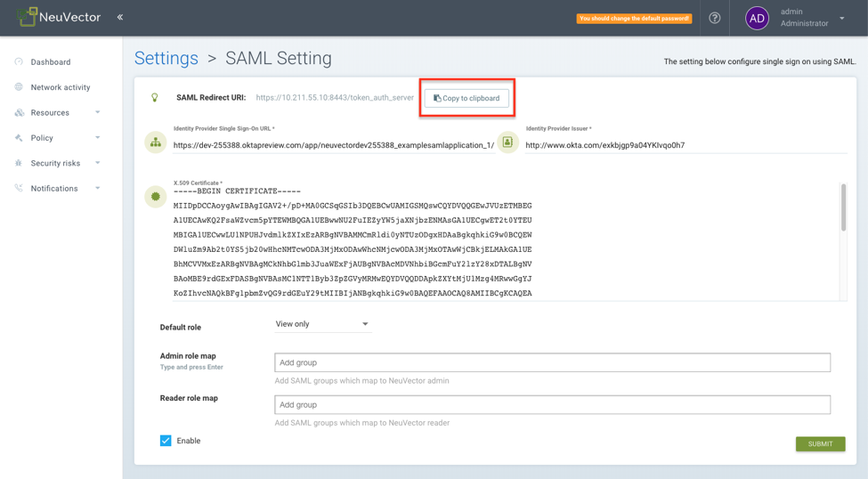Click the green SUBMIT button
868x479 pixels.
(821, 443)
